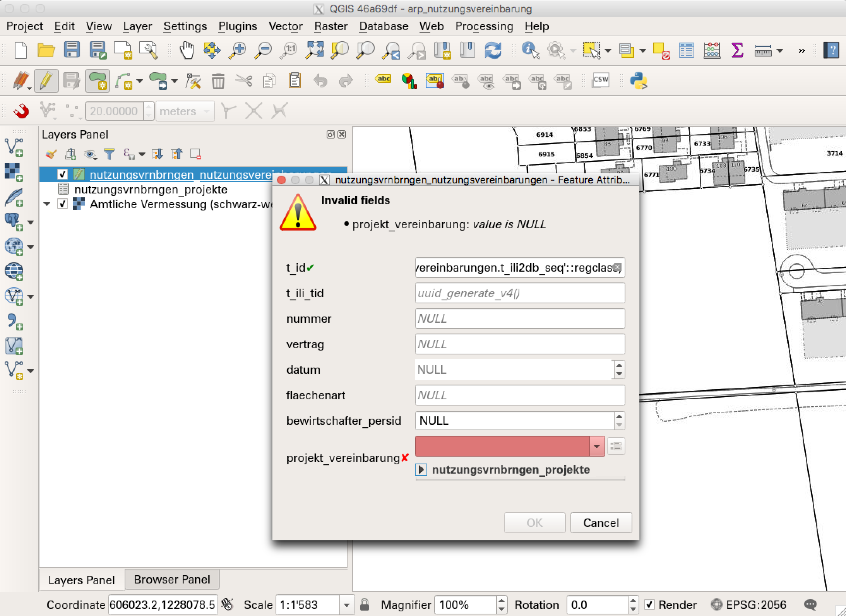Screen dimensions: 846x616
Task: Click the Add PostGIS Layer elephant icon
Action: point(14,222)
